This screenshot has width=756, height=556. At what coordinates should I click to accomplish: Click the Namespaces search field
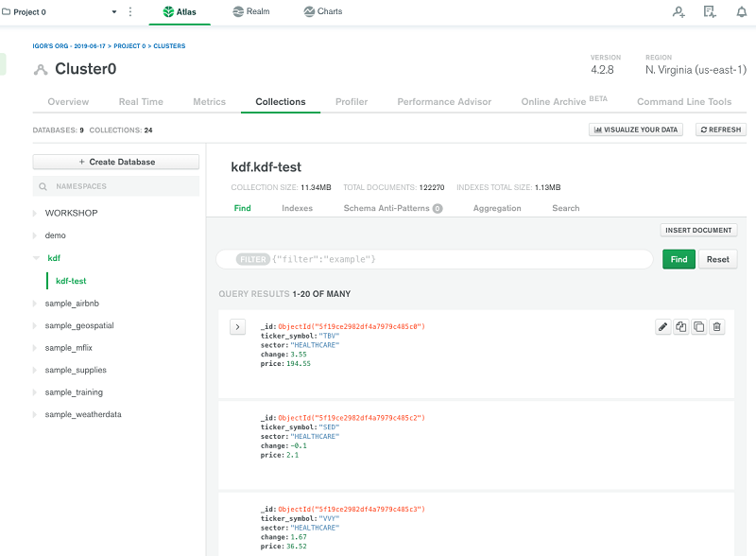[115, 186]
